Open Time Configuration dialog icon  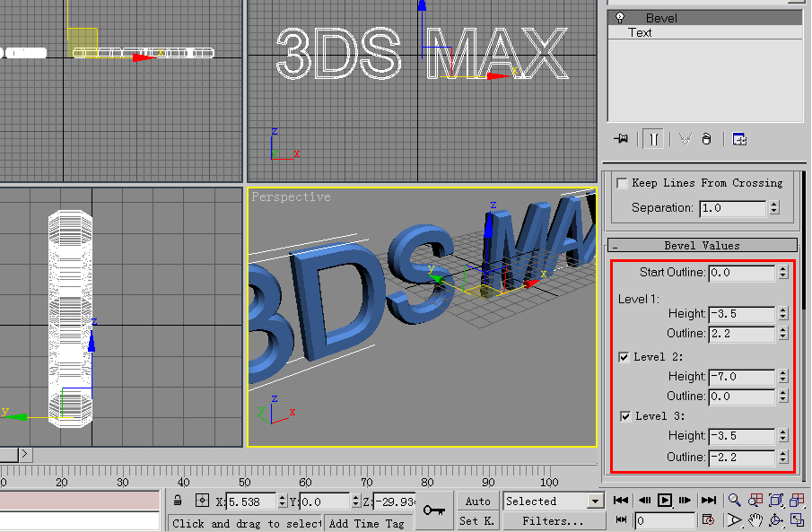click(x=709, y=519)
